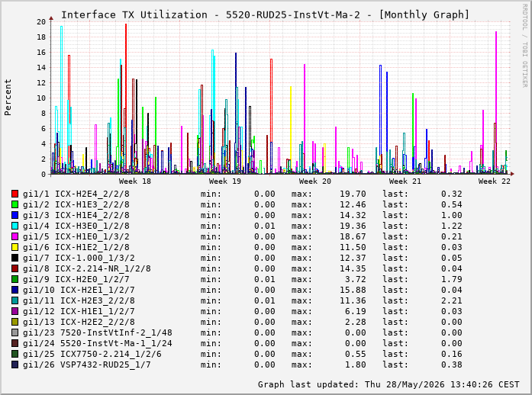Click the max value 0.55
The width and height of the screenshot is (532, 395).
click(356, 354)
